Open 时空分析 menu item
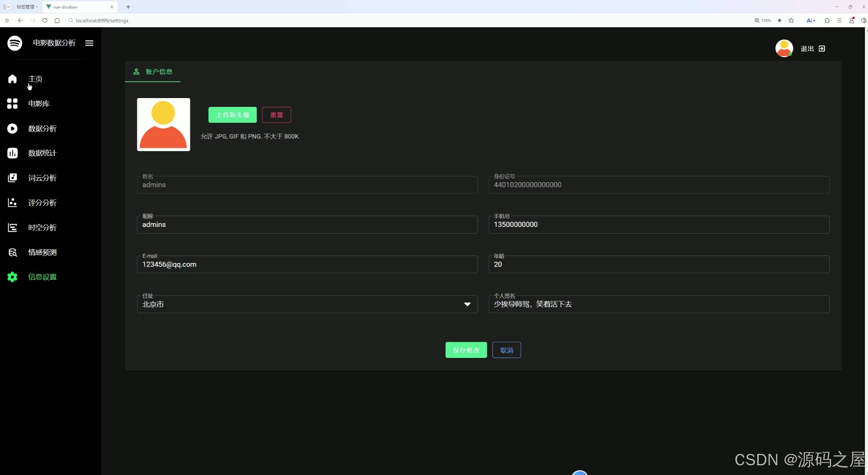This screenshot has width=868, height=475. click(42, 227)
